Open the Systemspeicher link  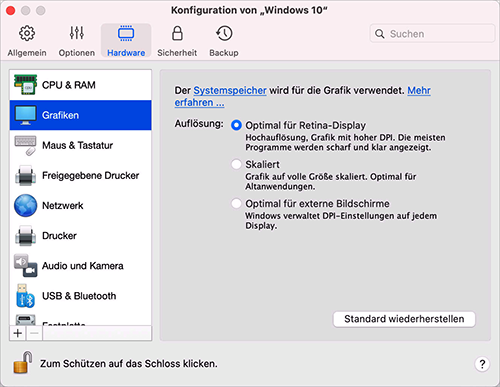click(230, 90)
